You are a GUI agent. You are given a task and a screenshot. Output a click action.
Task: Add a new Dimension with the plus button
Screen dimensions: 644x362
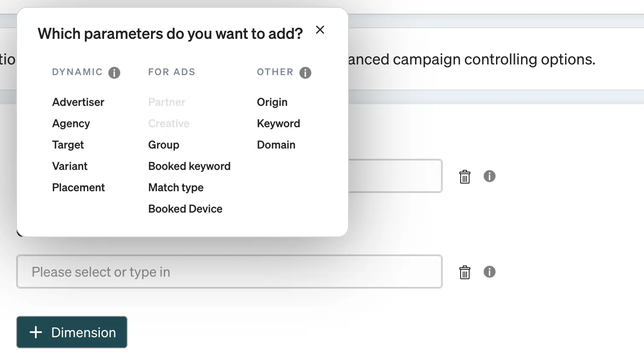point(72,332)
